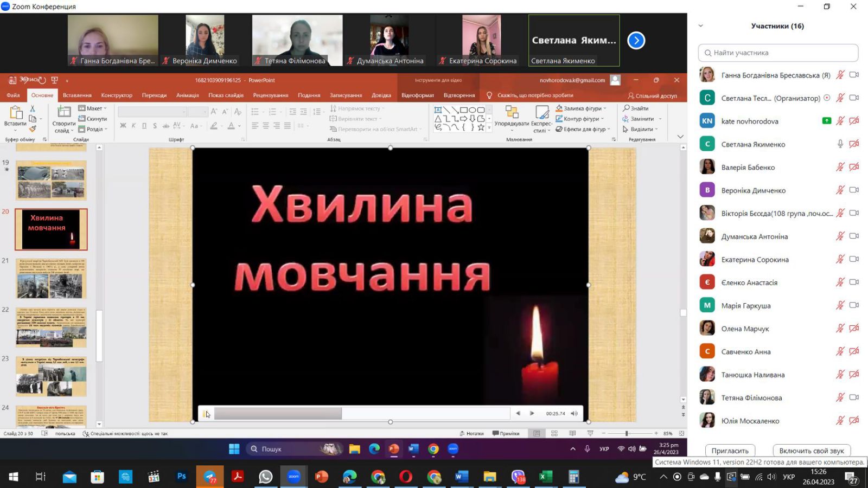Click the Zoom app icon in the taskbar
This screenshot has width=868, height=488.
293,477
